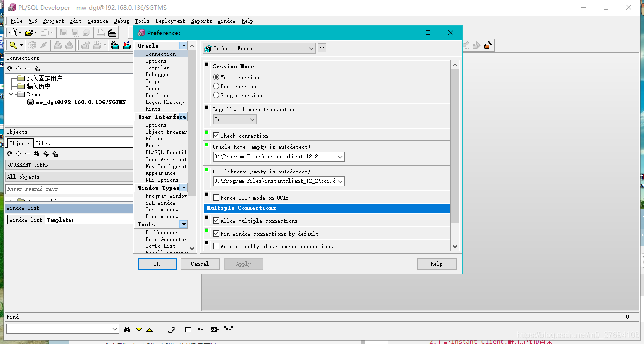Image resolution: width=644 pixels, height=344 pixels.
Task: Click the plus icon in Objects panel
Action: [19, 154]
